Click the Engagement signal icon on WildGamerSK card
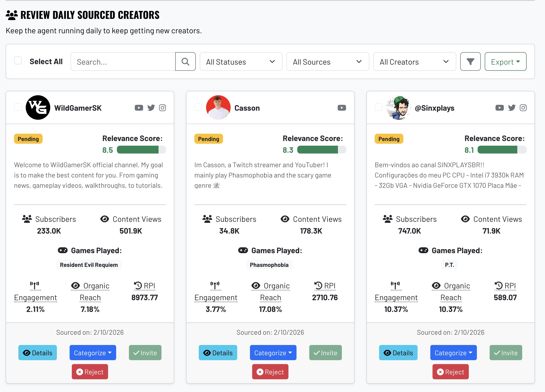The height and width of the screenshot is (392, 545). coord(35,285)
